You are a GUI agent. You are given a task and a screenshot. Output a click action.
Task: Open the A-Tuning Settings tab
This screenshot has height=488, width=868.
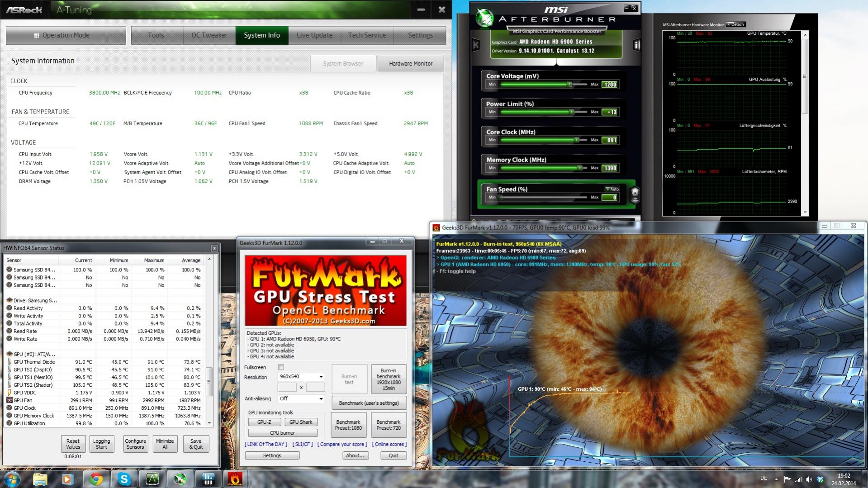[x=420, y=35]
